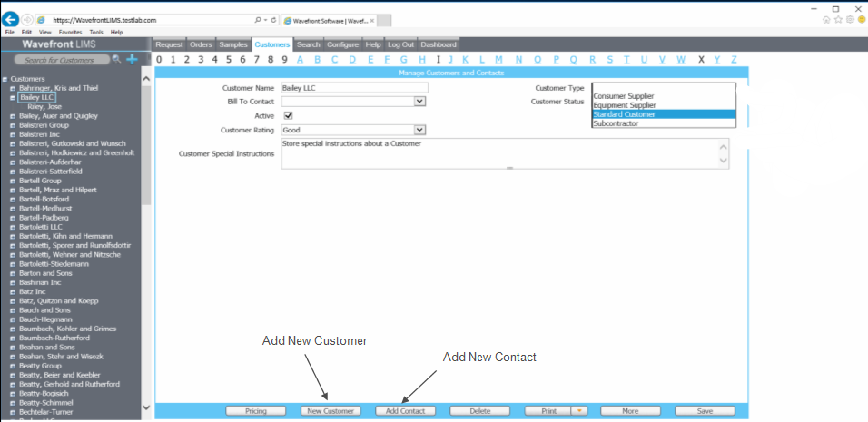Open the browser File menu
868x422 pixels.
click(x=9, y=33)
